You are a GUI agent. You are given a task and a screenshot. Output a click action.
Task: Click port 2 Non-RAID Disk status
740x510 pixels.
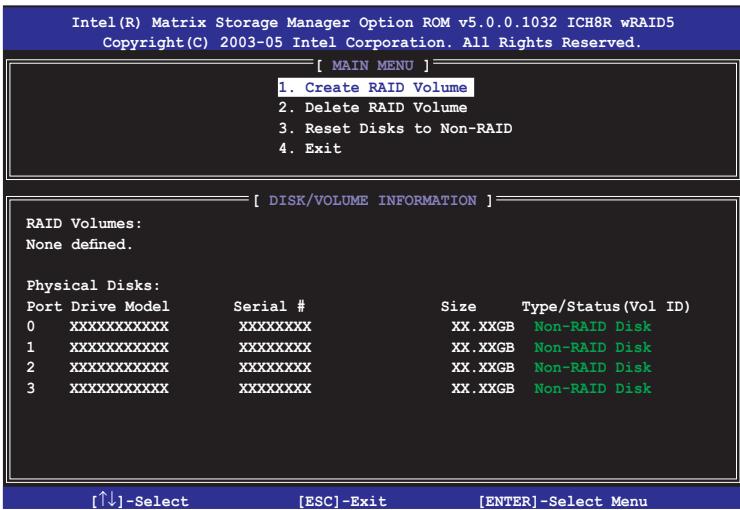click(593, 367)
